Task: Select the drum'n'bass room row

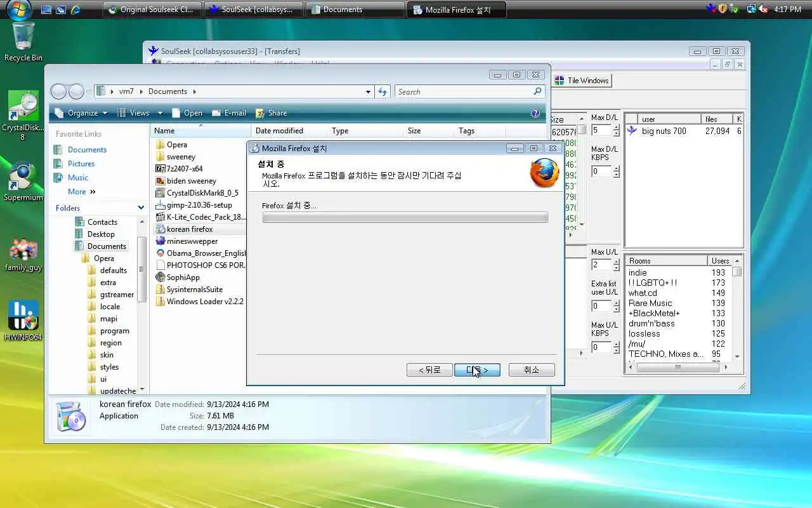Action: point(678,323)
